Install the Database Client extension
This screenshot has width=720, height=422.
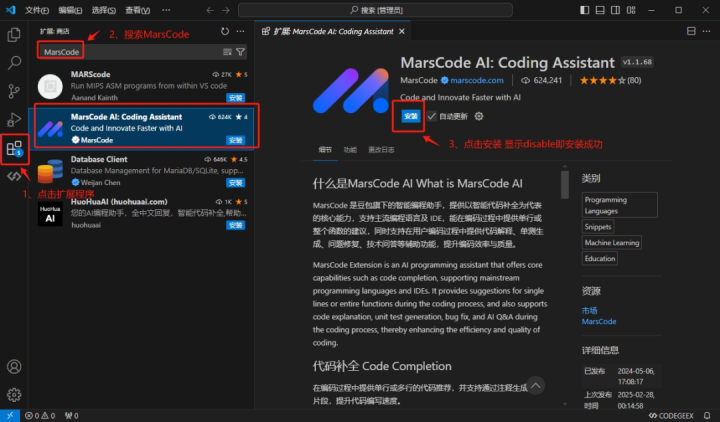tap(236, 183)
